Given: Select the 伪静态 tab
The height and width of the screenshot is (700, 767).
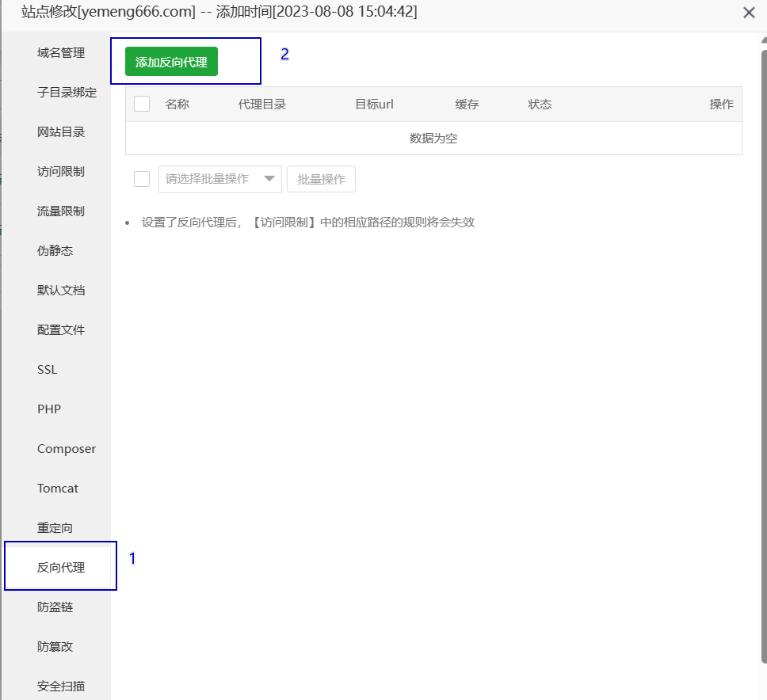Looking at the screenshot, I should (55, 251).
